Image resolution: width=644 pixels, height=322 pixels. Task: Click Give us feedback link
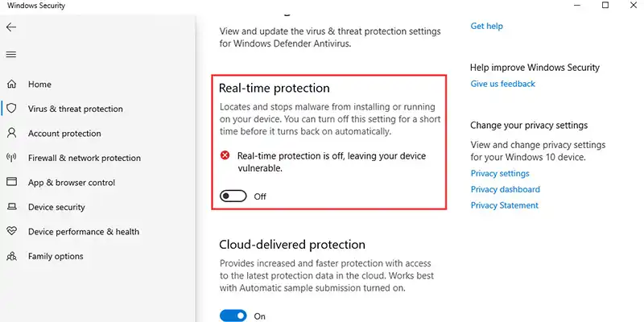502,84
